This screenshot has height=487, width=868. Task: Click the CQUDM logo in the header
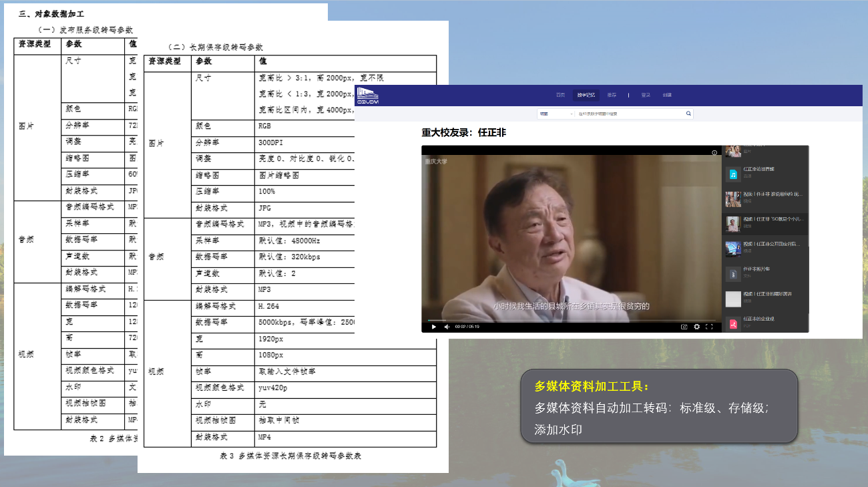(368, 96)
